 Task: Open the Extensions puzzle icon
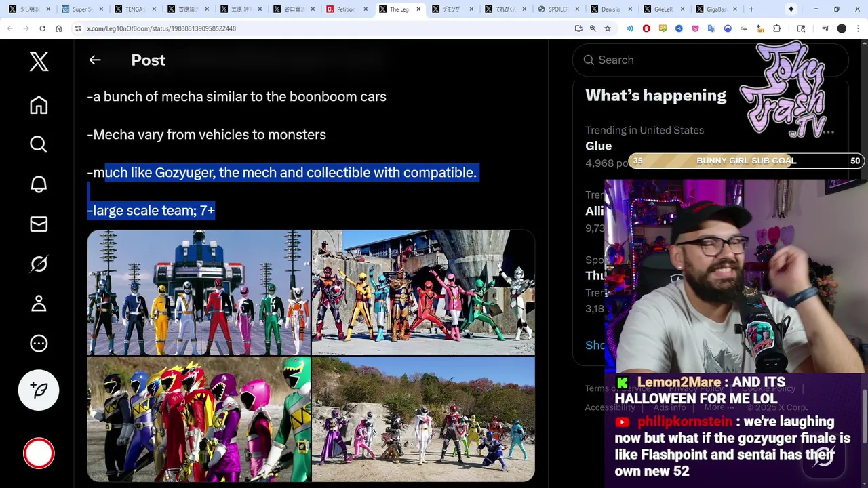coord(776,28)
